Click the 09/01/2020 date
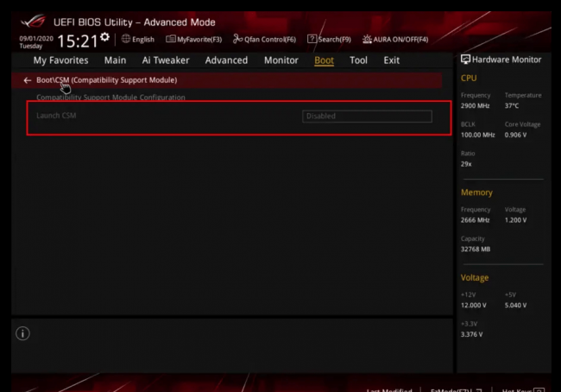 (x=36, y=38)
